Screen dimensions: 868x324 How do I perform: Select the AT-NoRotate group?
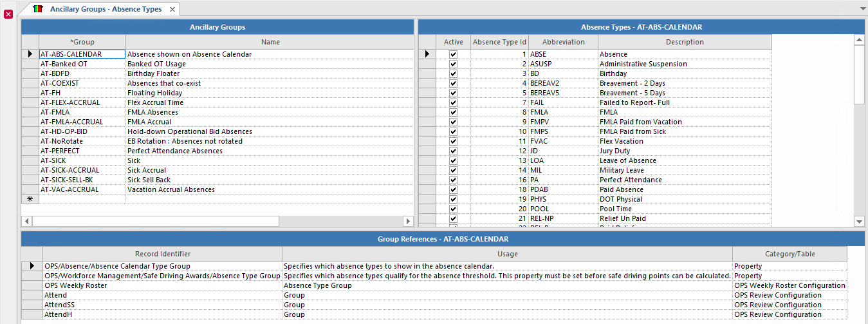(82, 141)
